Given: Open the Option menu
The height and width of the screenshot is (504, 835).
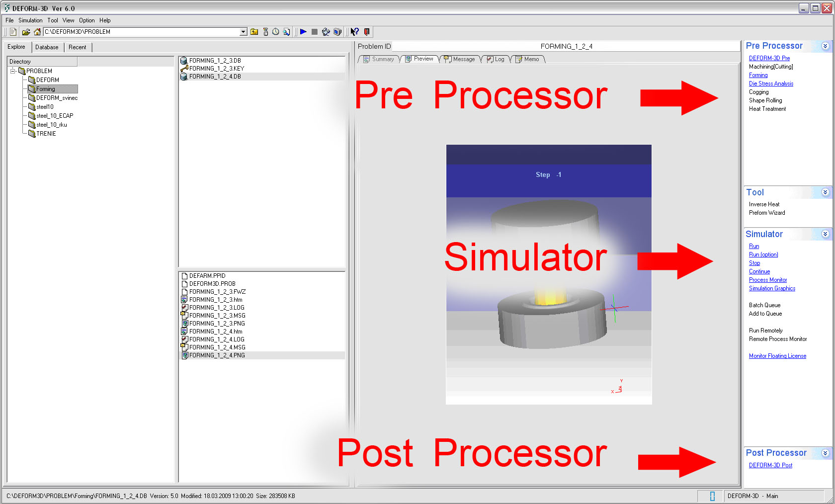Looking at the screenshot, I should pyautogui.click(x=86, y=20).
